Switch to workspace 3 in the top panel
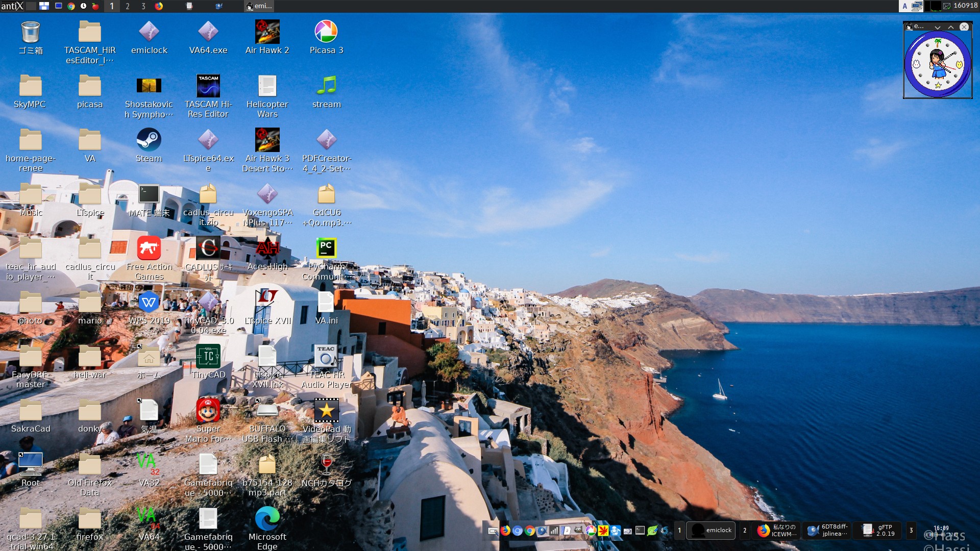This screenshot has width=980, height=551. tap(143, 6)
